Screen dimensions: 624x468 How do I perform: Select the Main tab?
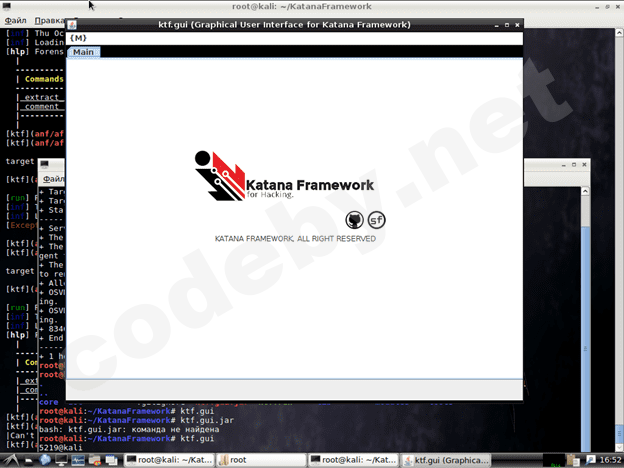(83, 52)
